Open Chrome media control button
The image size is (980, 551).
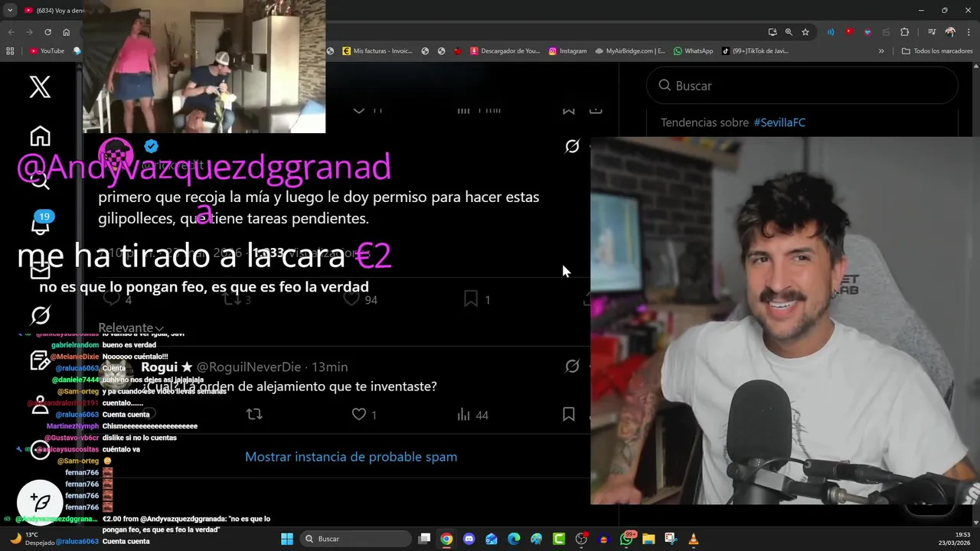coord(932,32)
